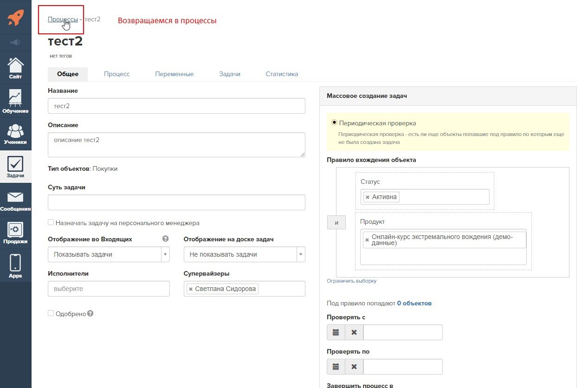Expand Отображение на доске задач dropdown
This screenshot has width=588, height=388.
(244, 254)
